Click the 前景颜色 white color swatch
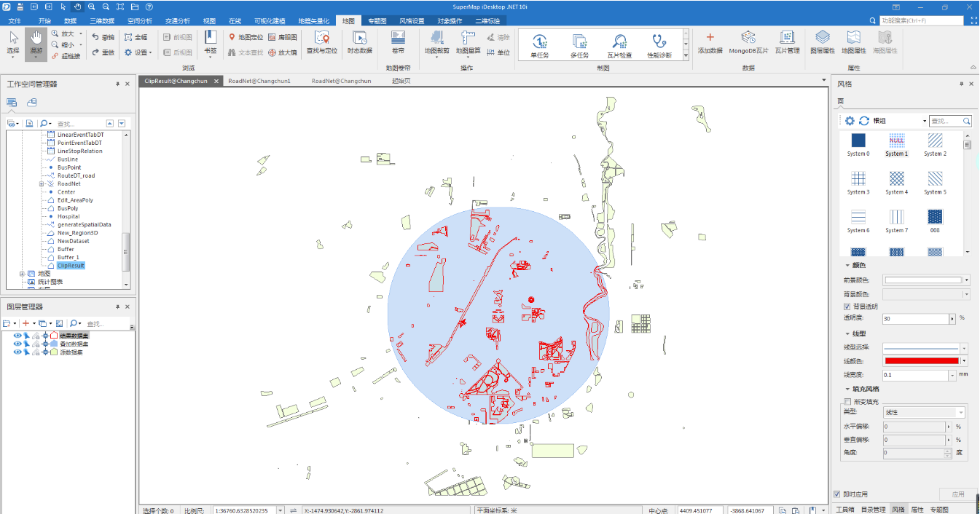The height and width of the screenshot is (514, 980). (x=922, y=280)
